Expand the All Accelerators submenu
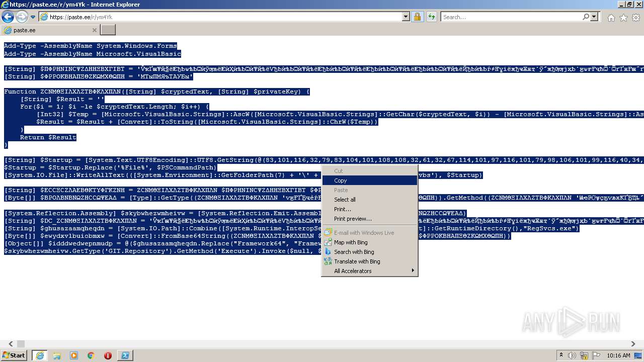The image size is (644, 362). pyautogui.click(x=370, y=271)
